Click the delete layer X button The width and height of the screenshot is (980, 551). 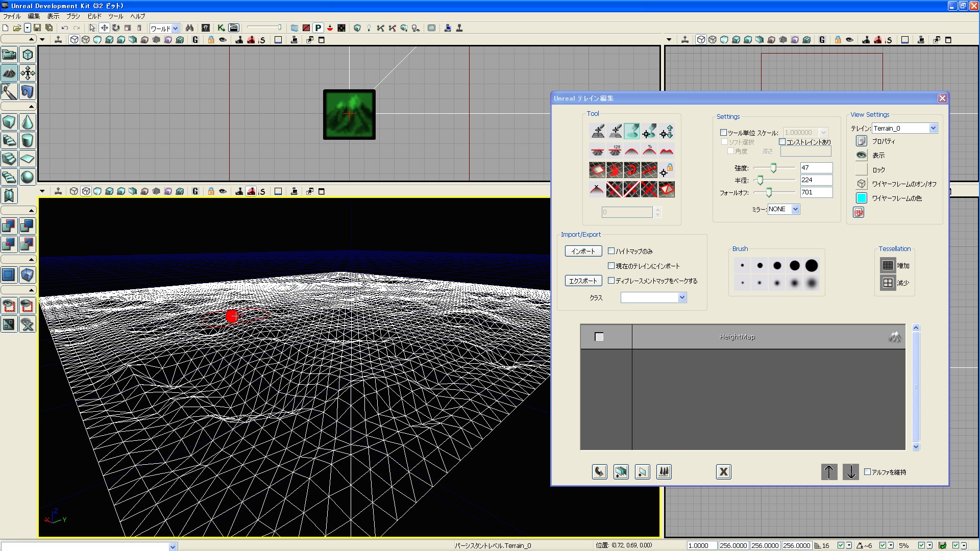(723, 472)
